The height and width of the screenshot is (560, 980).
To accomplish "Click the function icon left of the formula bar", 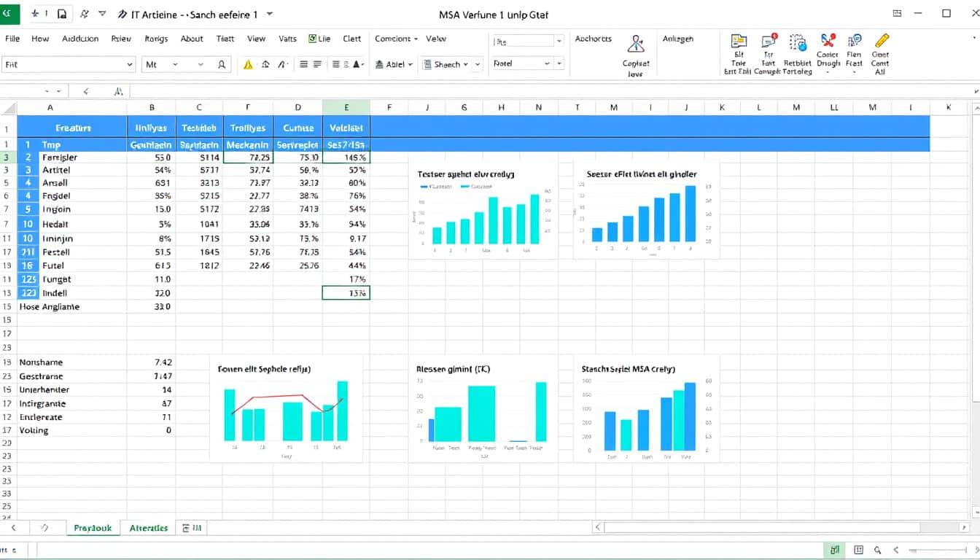I will [x=118, y=92].
